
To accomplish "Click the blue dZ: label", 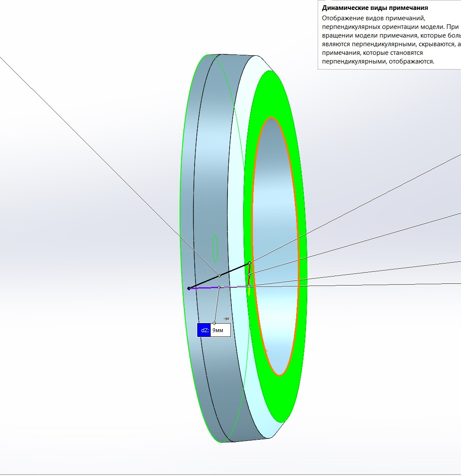I will (x=204, y=330).
